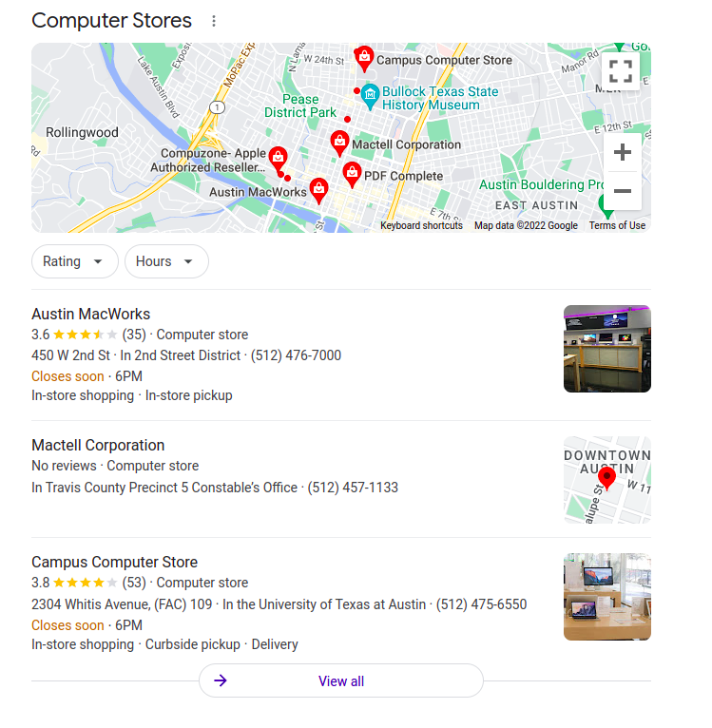Expand map with the fullscreen icon

pyautogui.click(x=621, y=71)
